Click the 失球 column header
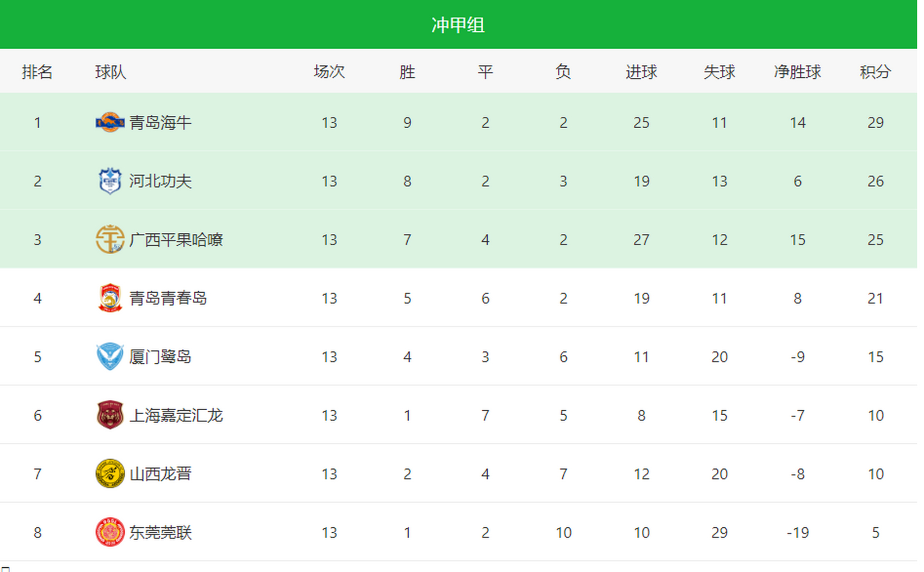The height and width of the screenshot is (572, 924). coord(719,71)
